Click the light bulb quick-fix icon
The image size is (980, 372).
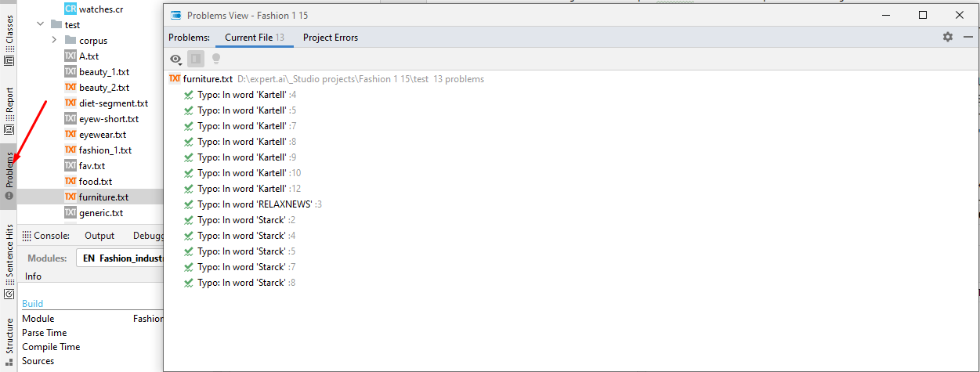216,59
